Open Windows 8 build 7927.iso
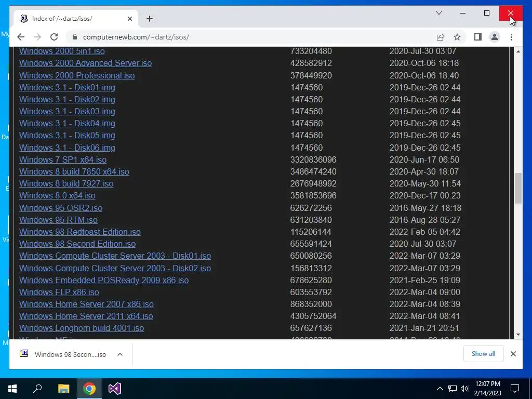The image size is (532, 399). 66,183
